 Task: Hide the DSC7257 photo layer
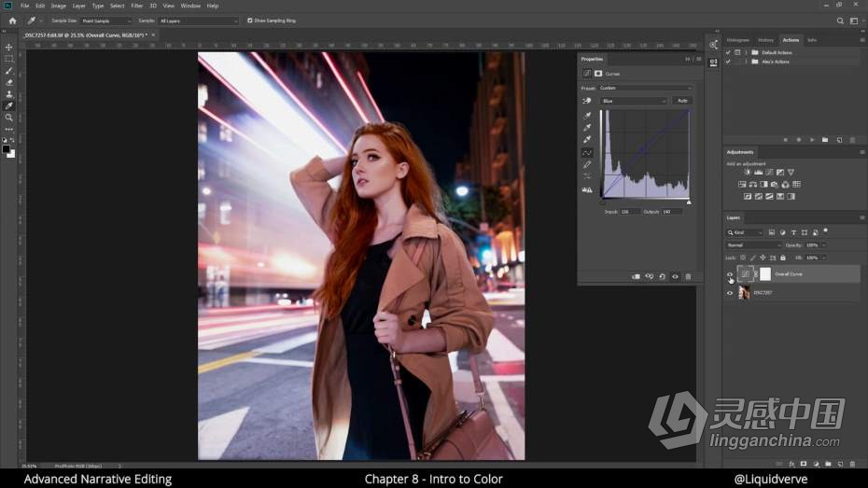(x=730, y=293)
